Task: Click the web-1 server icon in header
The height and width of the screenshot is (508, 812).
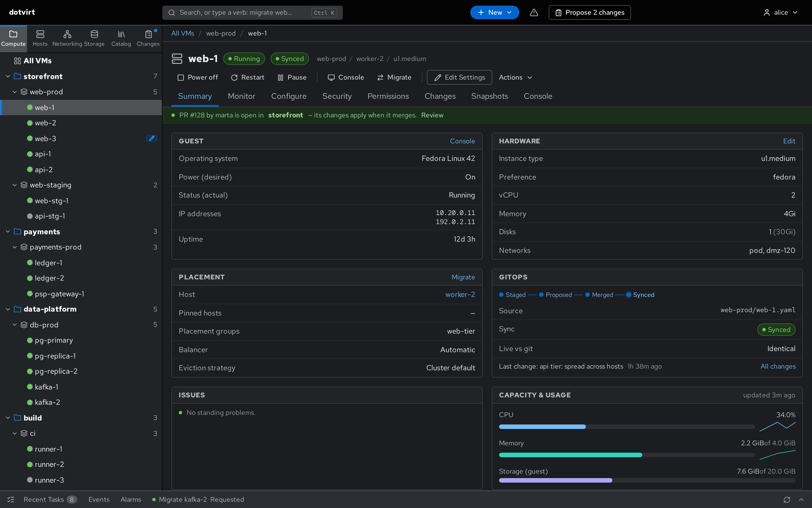Action: 177,59
